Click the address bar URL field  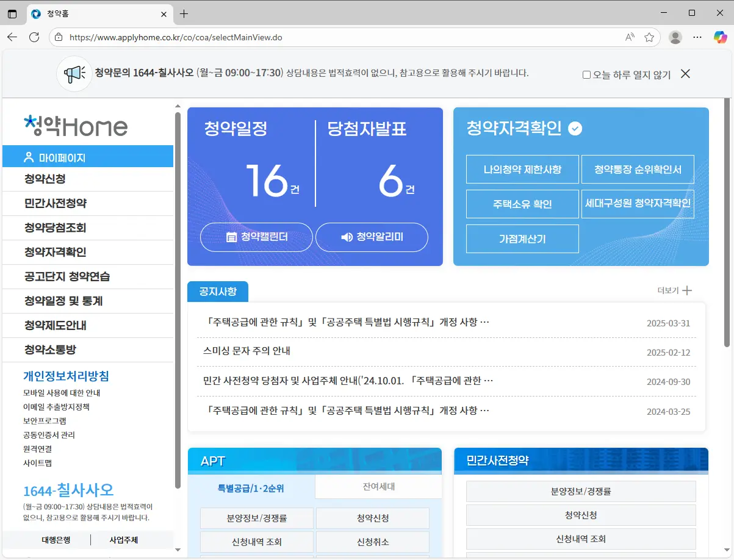coord(342,37)
